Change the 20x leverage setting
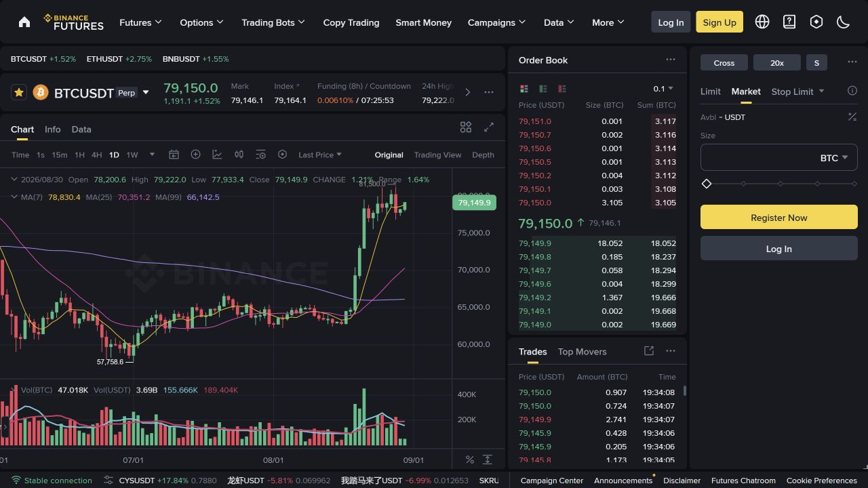Viewport: 868px width, 488px height. (777, 62)
